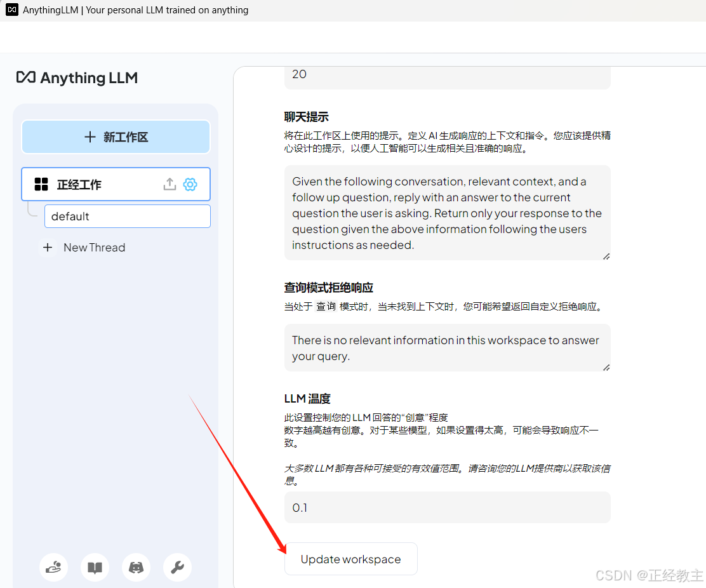Open the support hand icon in footer
This screenshot has width=706, height=588.
(53, 567)
